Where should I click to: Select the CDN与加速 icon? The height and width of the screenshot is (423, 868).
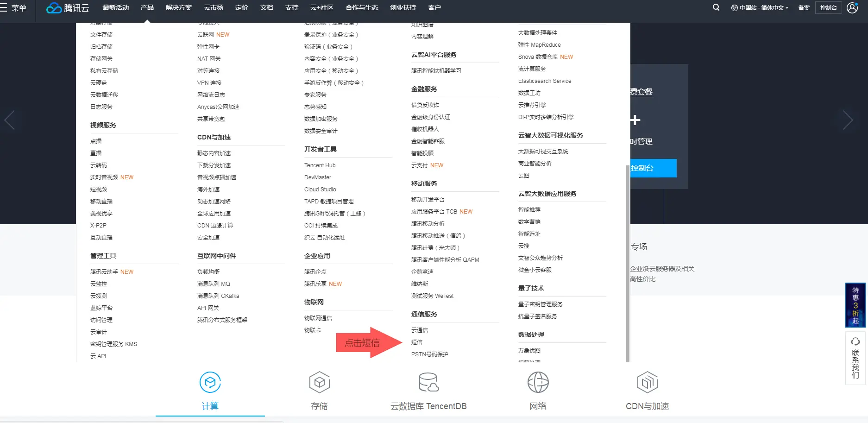pos(648,382)
